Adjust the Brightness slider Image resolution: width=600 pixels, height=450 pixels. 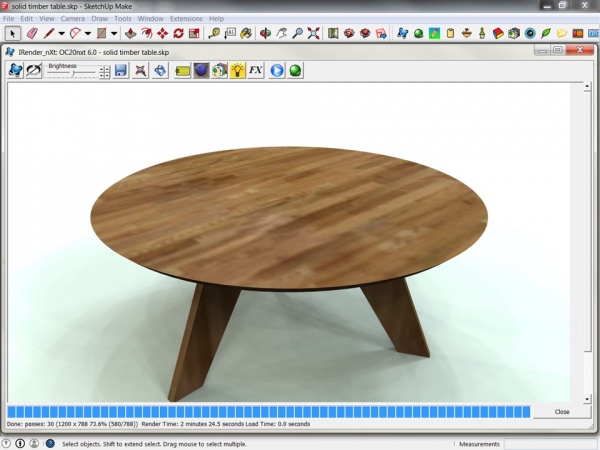point(72,73)
